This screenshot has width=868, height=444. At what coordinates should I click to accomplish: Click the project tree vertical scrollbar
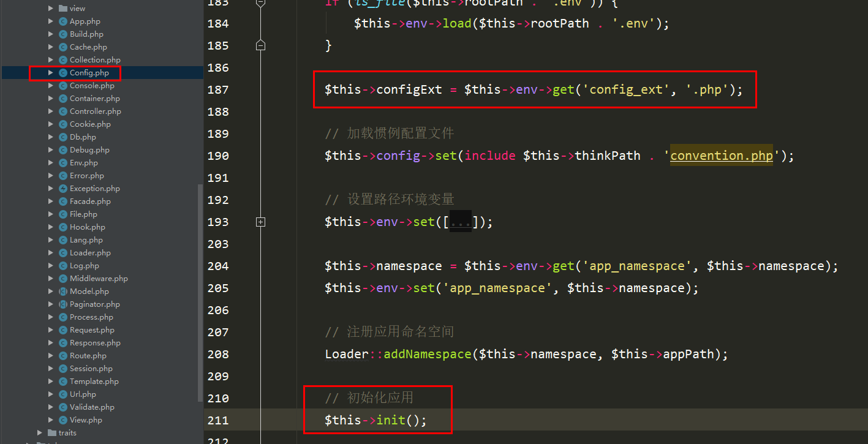200,292
